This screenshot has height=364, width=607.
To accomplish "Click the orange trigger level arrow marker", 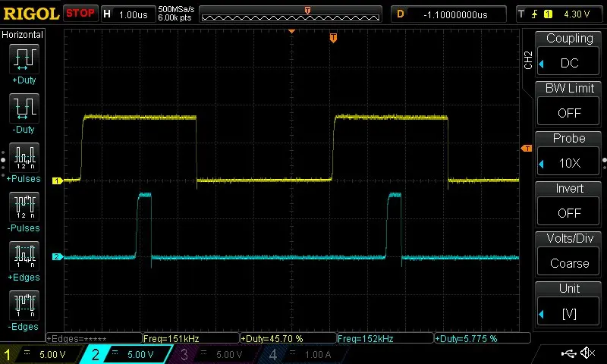I will pyautogui.click(x=527, y=149).
